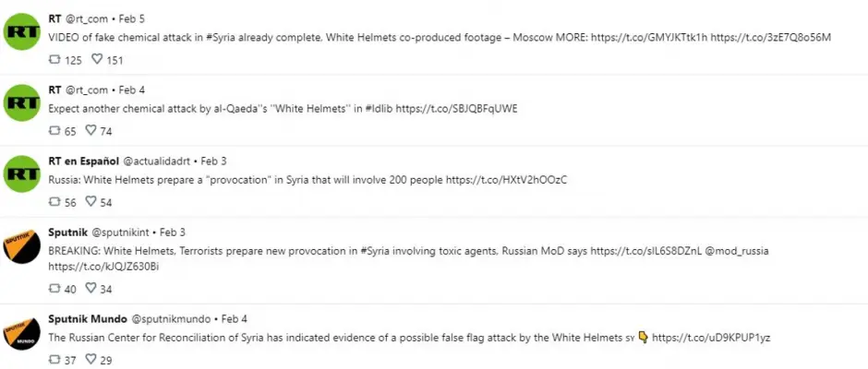This screenshot has height=369, width=868.
Task: Like the RT Feb 5 tweet with 151 likes
Action: (97, 59)
